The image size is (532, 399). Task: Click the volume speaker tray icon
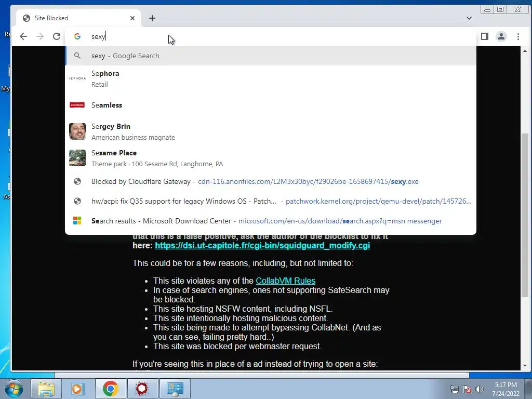coord(480,389)
